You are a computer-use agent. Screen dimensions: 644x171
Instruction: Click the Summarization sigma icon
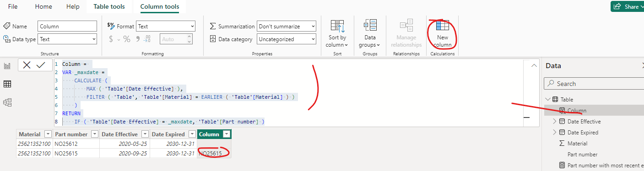pos(213,27)
